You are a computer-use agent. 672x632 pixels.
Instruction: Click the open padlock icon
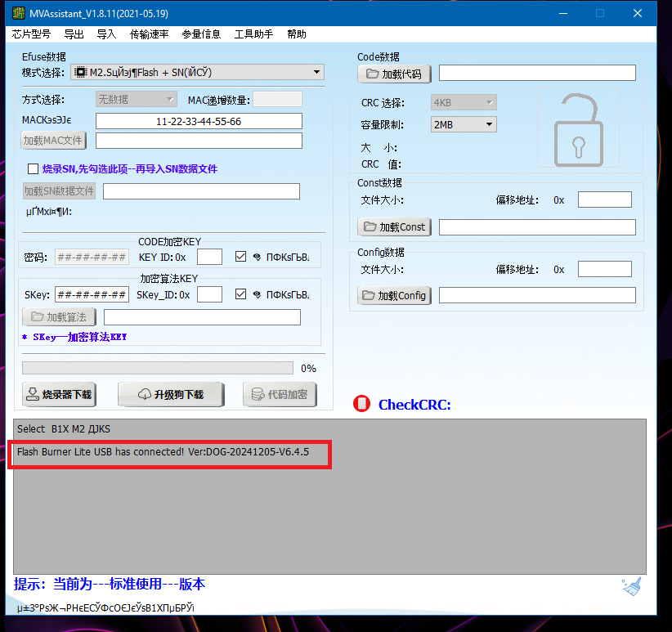point(578,131)
